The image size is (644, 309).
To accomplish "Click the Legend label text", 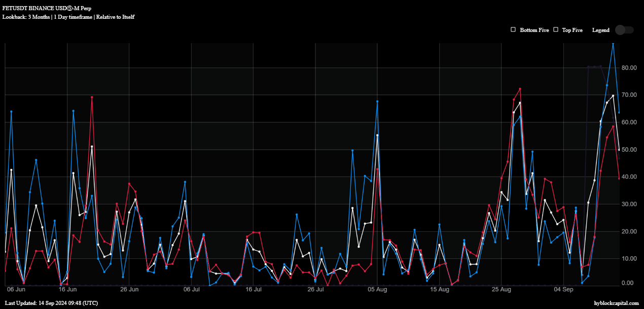I will (601, 30).
